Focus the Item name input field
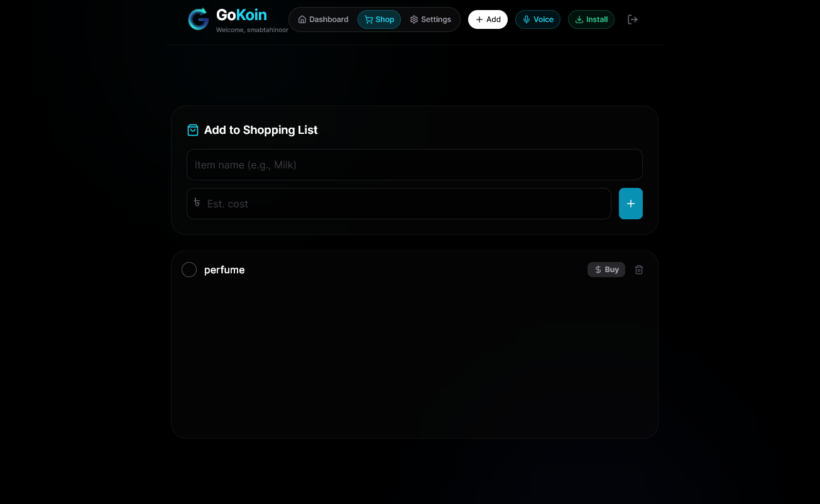The width and height of the screenshot is (820, 504). 415,165
